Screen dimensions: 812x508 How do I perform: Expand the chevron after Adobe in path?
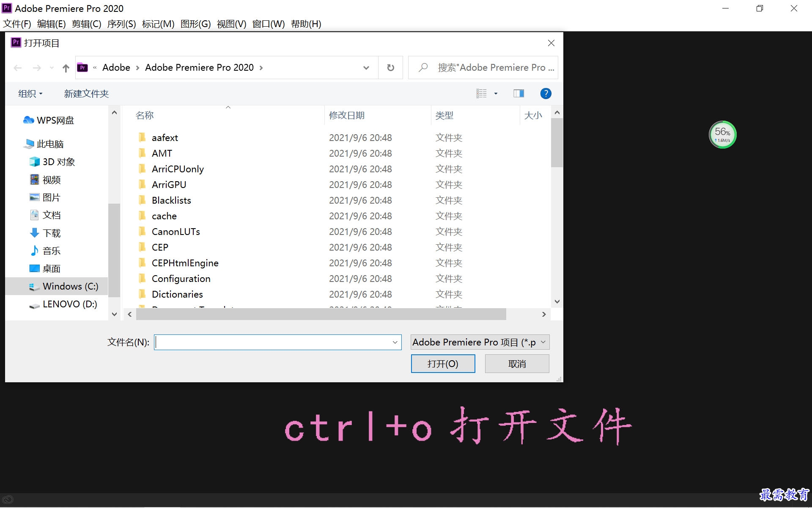tap(137, 68)
